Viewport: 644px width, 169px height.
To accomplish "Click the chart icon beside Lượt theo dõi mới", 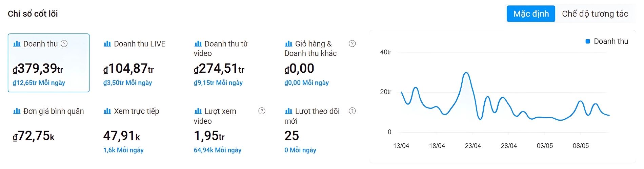I will (288, 111).
